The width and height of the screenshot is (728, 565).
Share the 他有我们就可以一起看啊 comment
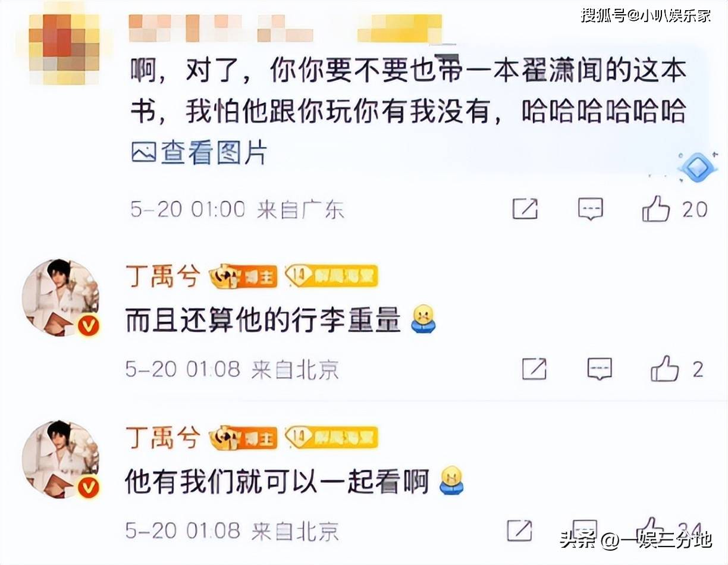[519, 529]
